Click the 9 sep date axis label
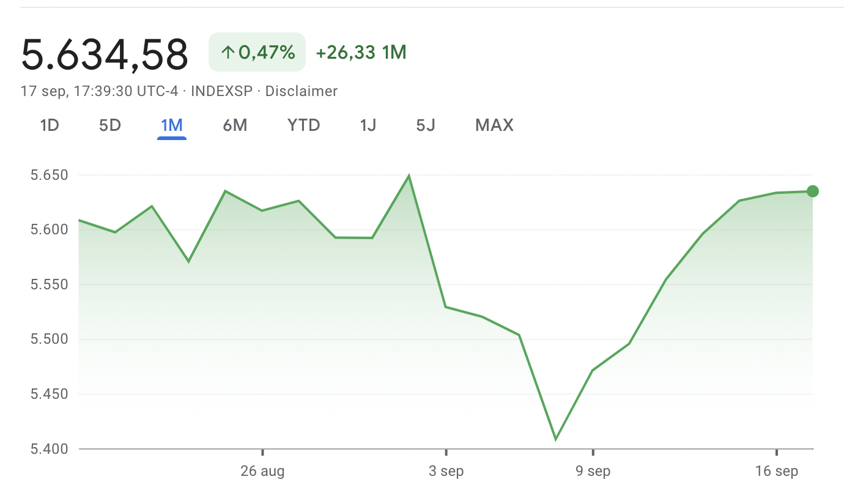This screenshot has height=504, width=844. 593,472
